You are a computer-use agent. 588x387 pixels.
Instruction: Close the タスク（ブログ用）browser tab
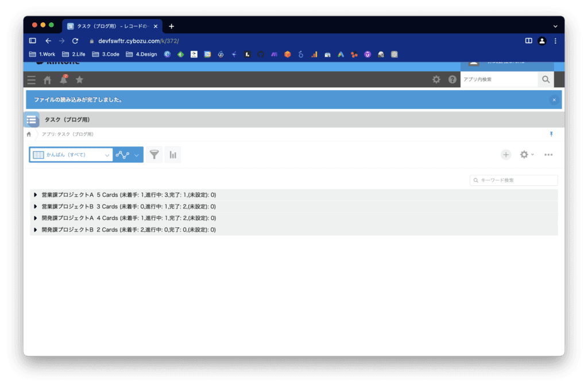click(x=156, y=26)
